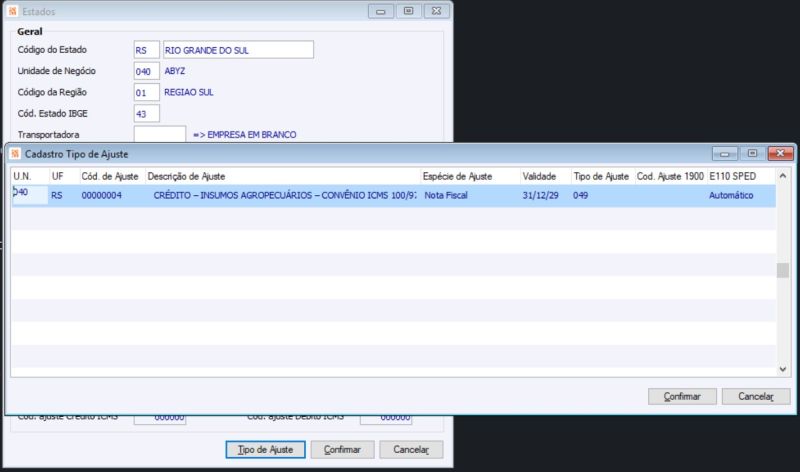Click Confirmar in the Estados window
800x472 pixels.
pos(342,450)
